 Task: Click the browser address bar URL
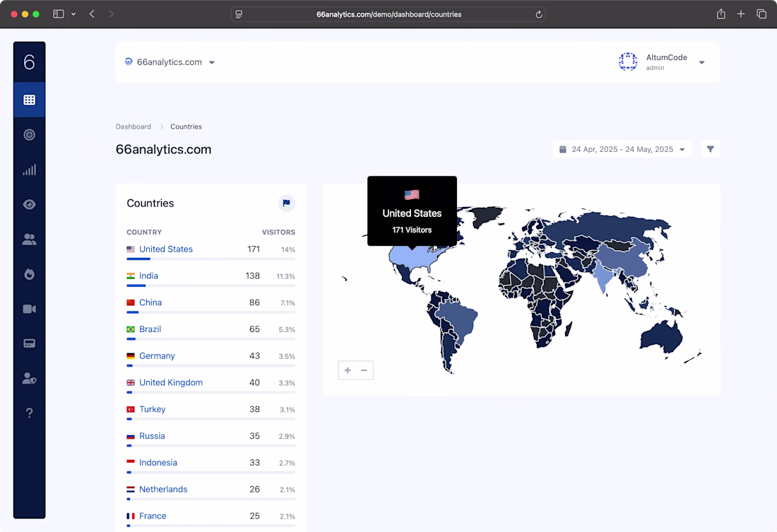[x=389, y=14]
